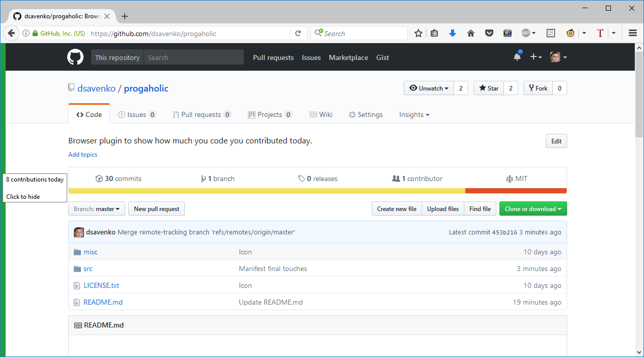
Task: Click the LICENSE.txt file icon
Action: 77,286
